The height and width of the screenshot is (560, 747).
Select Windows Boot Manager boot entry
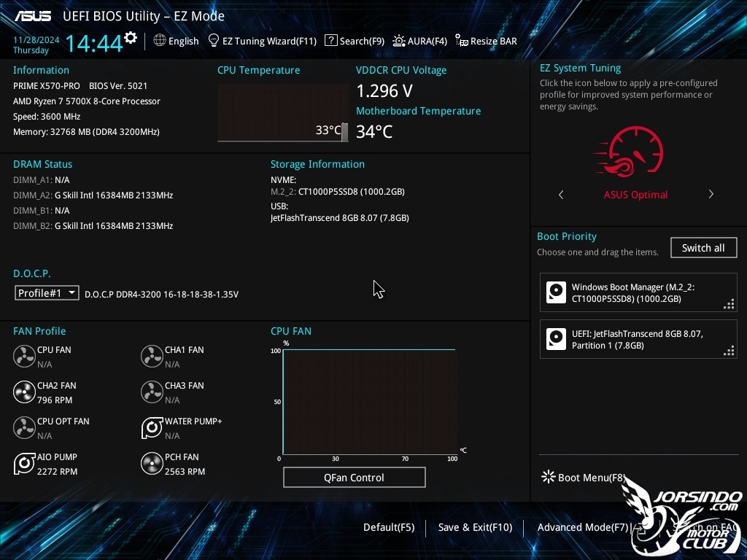click(x=638, y=292)
